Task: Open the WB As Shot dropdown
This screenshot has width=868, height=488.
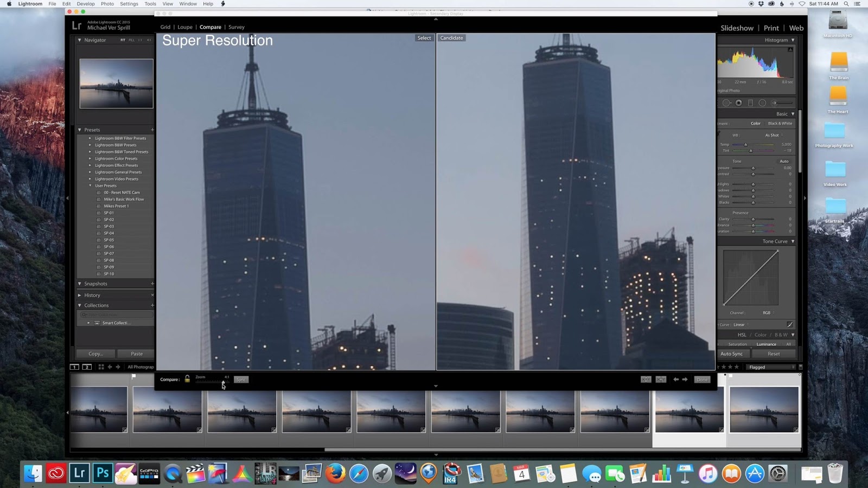Action: pos(773,135)
